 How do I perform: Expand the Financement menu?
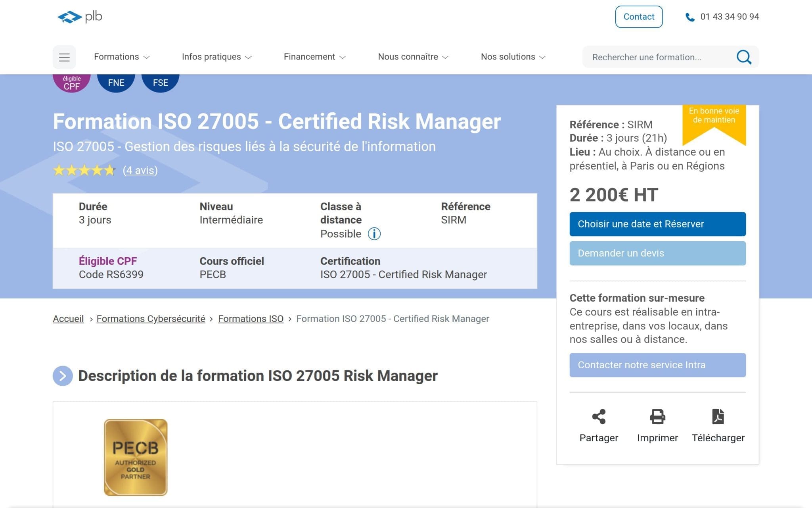(315, 57)
